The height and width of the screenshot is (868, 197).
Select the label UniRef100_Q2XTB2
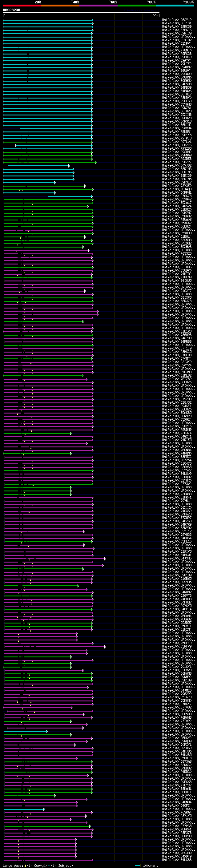pos(177,40)
